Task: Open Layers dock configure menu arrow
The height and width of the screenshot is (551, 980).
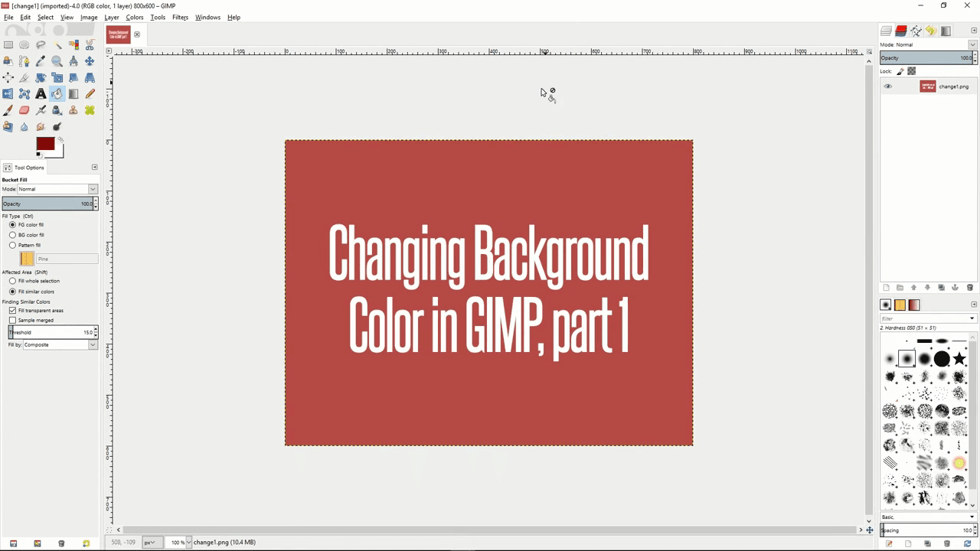Action: [x=974, y=31]
